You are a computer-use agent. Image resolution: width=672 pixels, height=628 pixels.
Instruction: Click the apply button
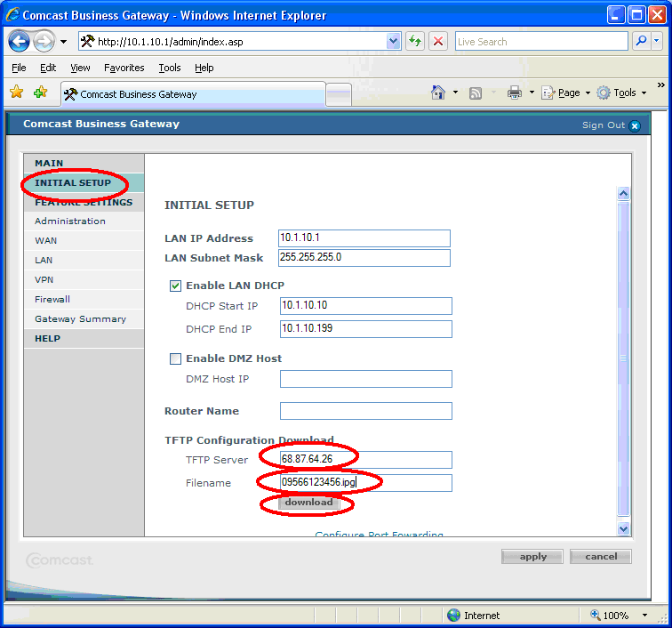click(532, 556)
